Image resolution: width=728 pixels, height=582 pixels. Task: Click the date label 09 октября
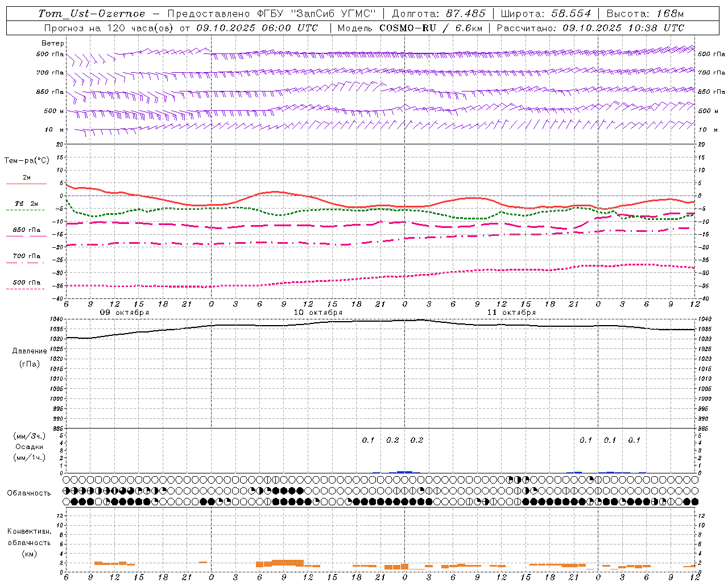(x=125, y=313)
